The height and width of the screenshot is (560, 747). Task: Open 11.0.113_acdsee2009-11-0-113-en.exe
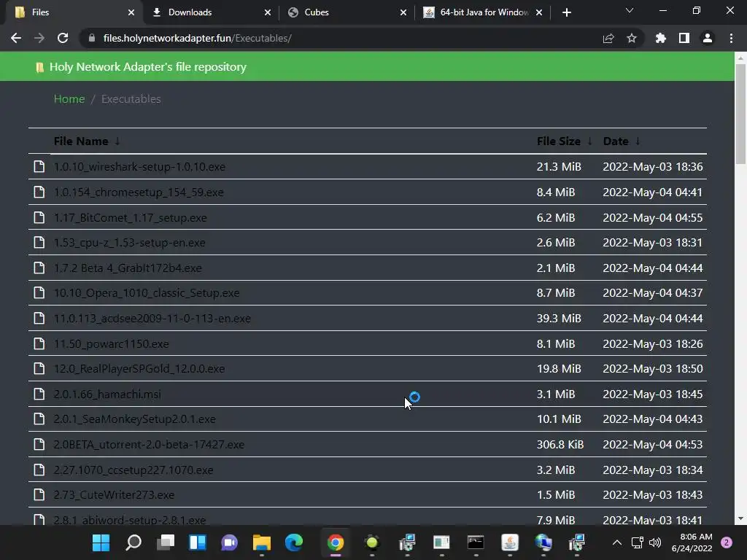[x=152, y=318]
